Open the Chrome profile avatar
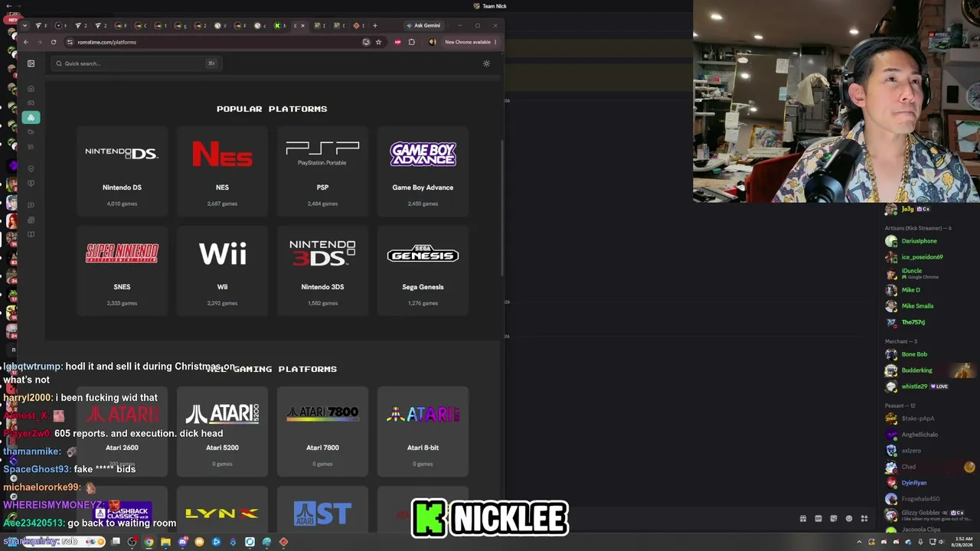Screen dimensions: 980x551 pos(433,42)
